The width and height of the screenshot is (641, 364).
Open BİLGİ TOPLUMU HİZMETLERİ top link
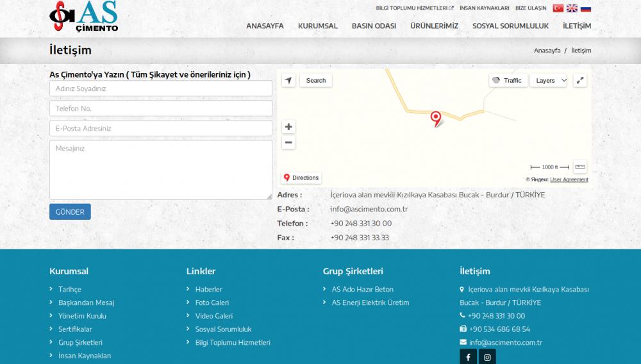[x=415, y=8]
